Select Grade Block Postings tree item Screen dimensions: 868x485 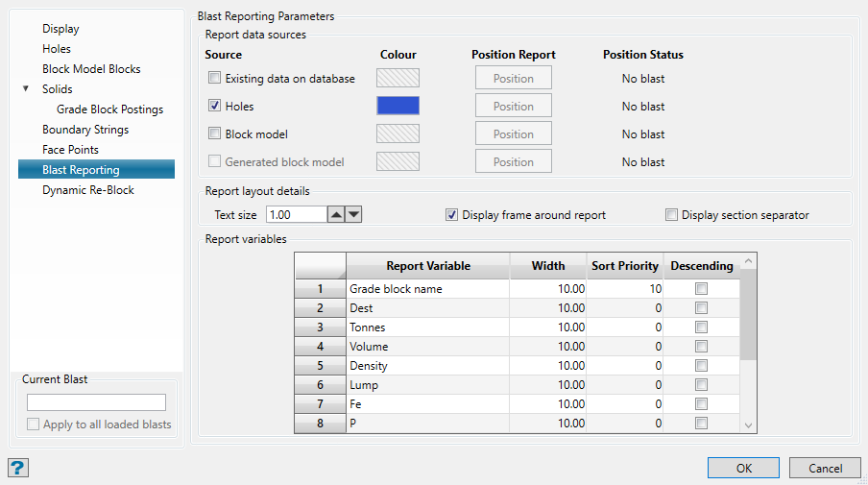tap(109, 109)
